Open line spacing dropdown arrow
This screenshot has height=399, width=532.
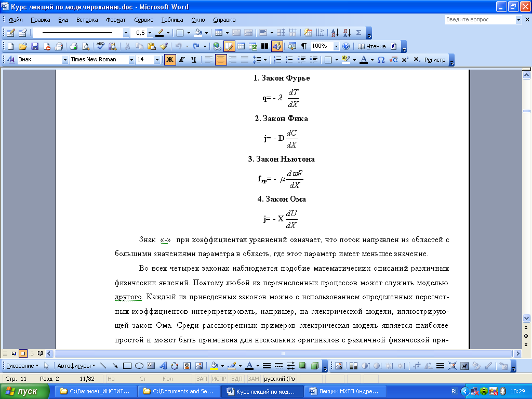[265, 60]
